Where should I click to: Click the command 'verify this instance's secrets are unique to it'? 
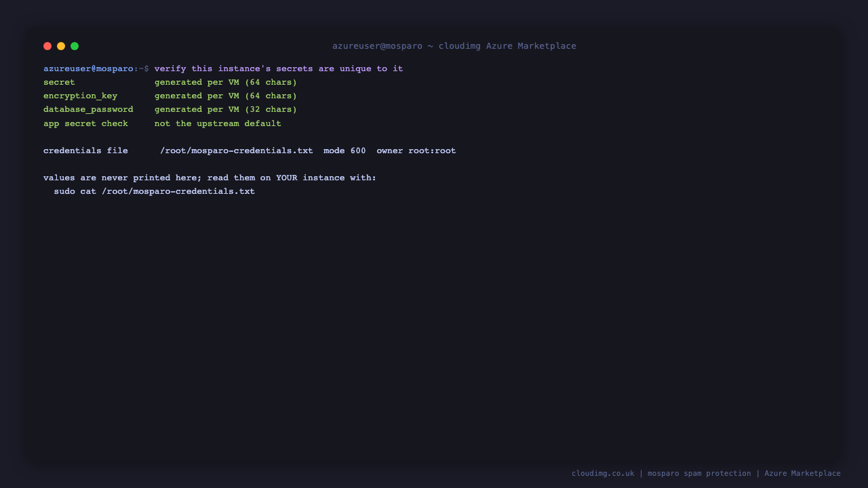[x=279, y=69]
